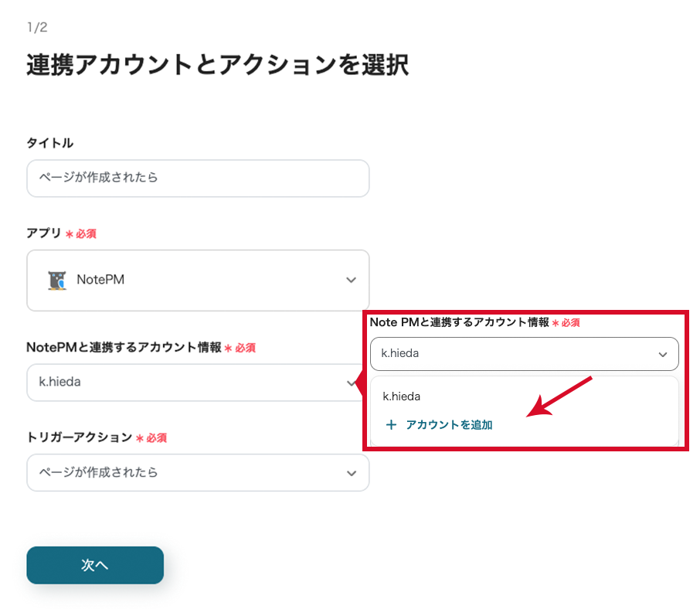Expand the trigger action chevron arrow

(352, 473)
